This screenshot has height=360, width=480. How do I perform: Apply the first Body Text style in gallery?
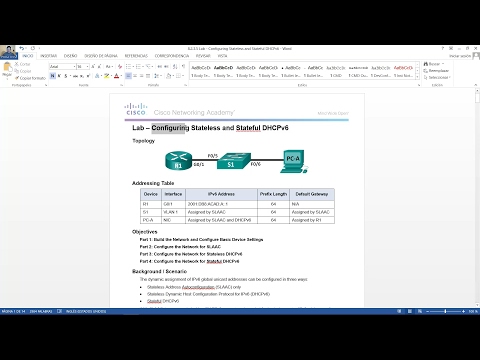(x=201, y=71)
